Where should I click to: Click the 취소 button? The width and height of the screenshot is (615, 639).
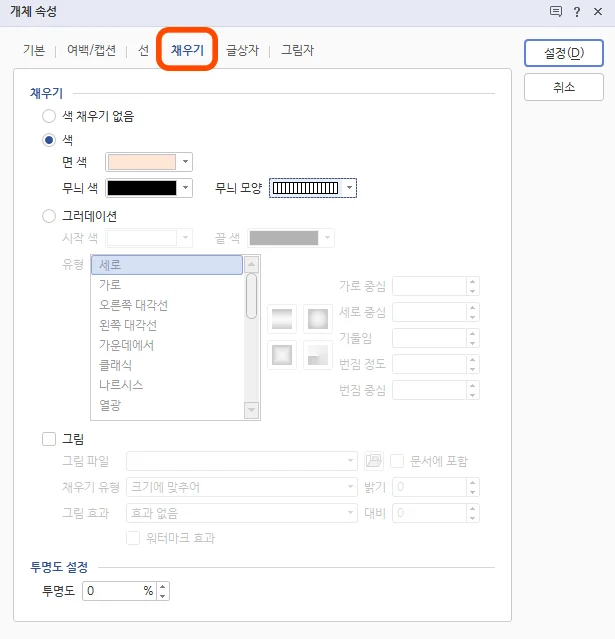pos(564,87)
